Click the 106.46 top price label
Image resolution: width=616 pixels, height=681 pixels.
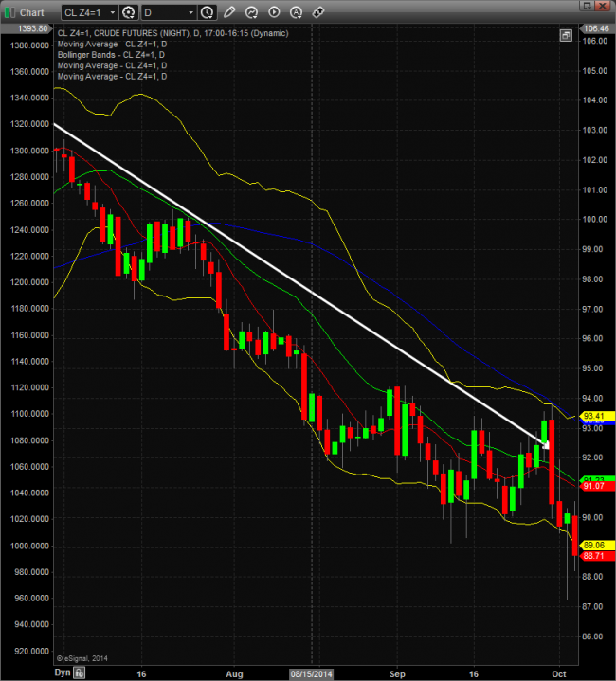point(596,28)
